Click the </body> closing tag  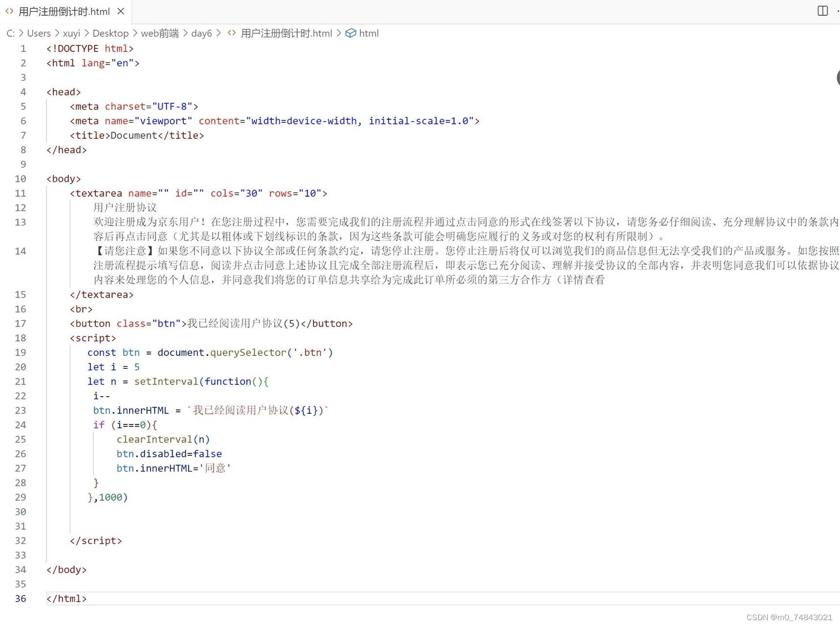pyautogui.click(x=66, y=570)
